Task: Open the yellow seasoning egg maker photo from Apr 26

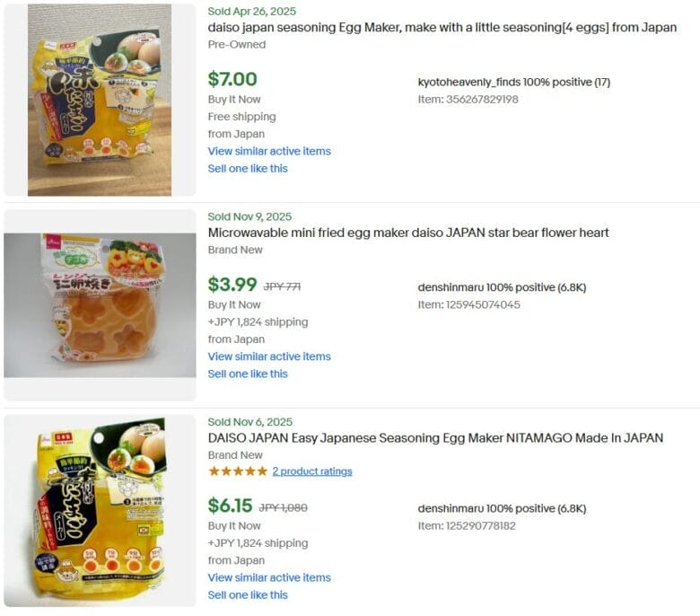Action: click(x=100, y=100)
